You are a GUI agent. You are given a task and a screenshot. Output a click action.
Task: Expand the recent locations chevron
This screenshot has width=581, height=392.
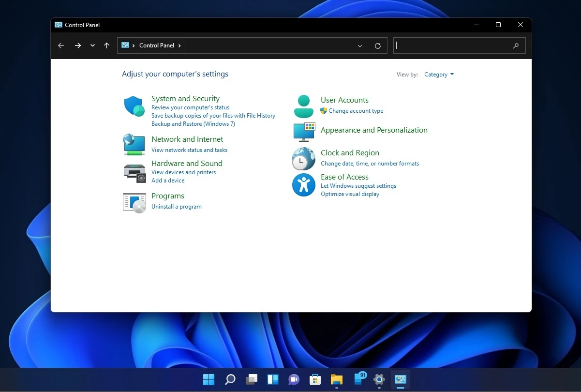92,45
